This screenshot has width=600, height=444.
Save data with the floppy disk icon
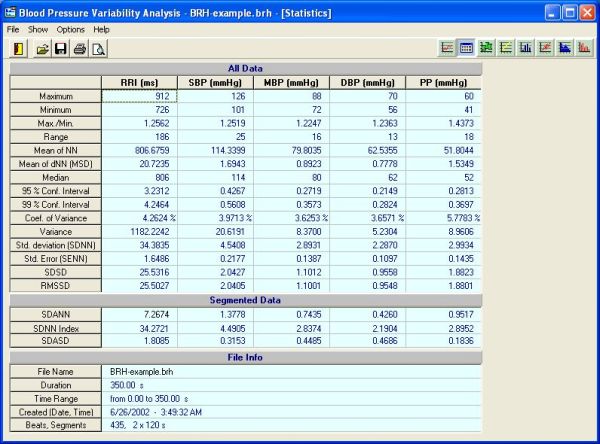(x=61, y=48)
